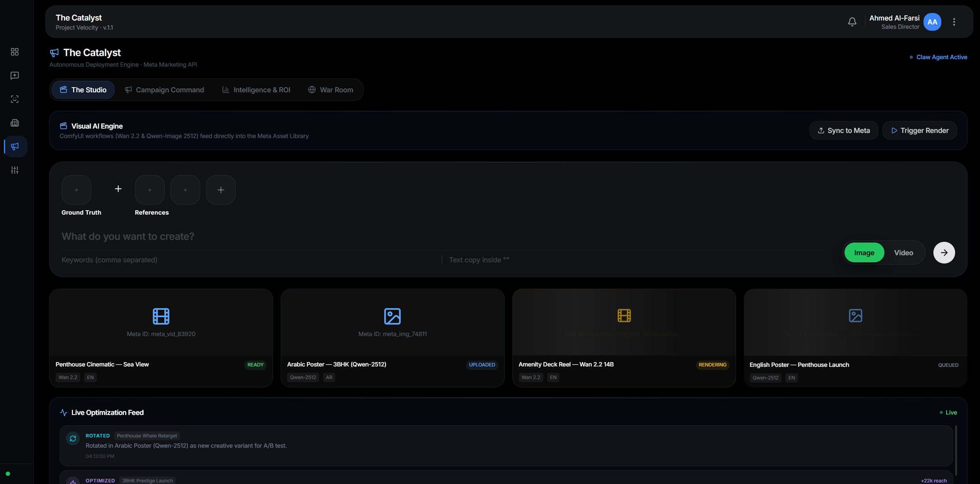Screen dimensions: 980x484
Task: Add the first References image slot
Action: point(150,190)
